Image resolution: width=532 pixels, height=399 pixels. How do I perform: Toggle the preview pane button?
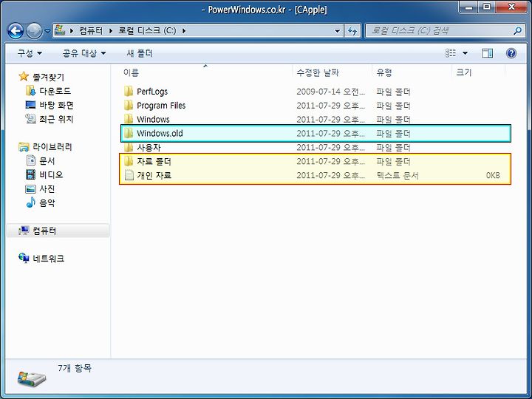[487, 53]
